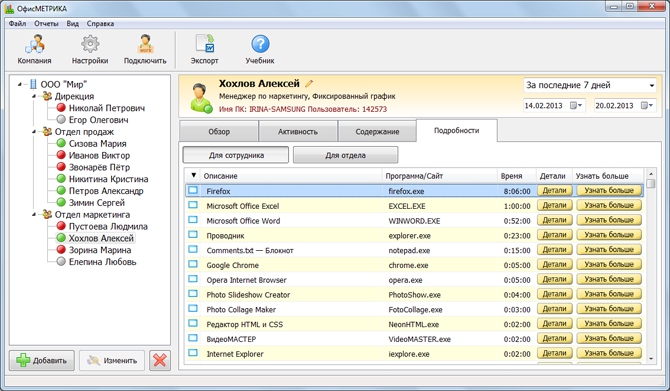
Task: Select the Для отдела button
Action: [x=345, y=155]
